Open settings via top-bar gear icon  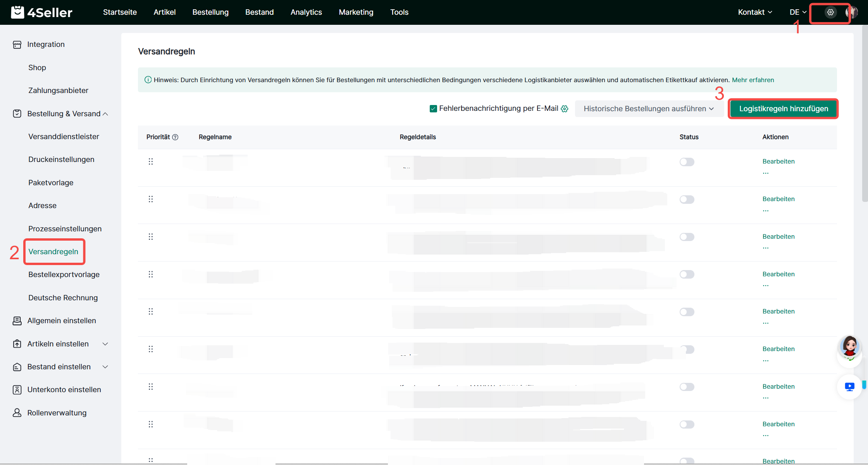click(x=830, y=12)
